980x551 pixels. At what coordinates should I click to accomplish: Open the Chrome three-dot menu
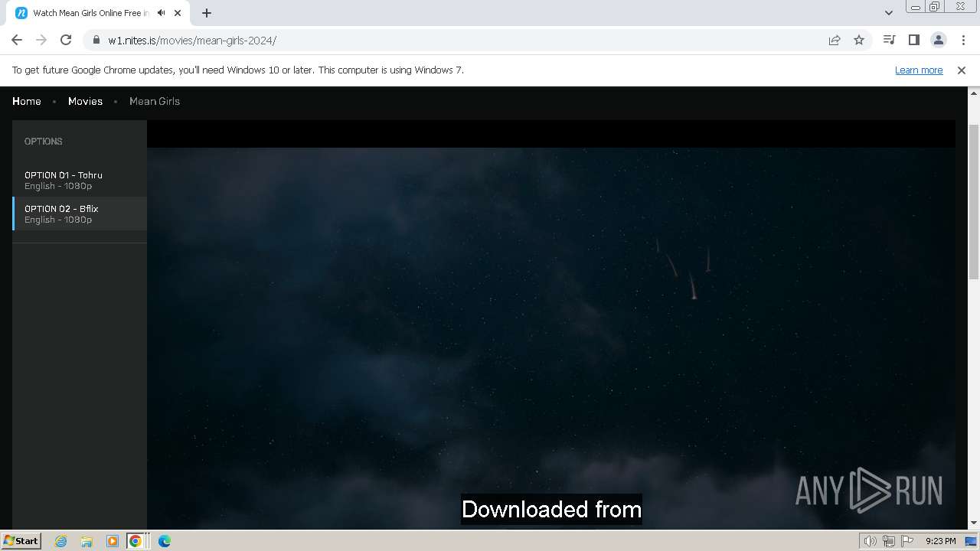963,40
